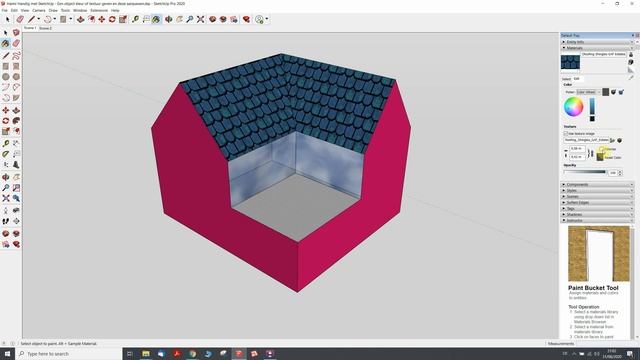Viewport: 640px width, 360px height.
Task: Choose Freehand tool in left palette
Action: click(x=16, y=56)
